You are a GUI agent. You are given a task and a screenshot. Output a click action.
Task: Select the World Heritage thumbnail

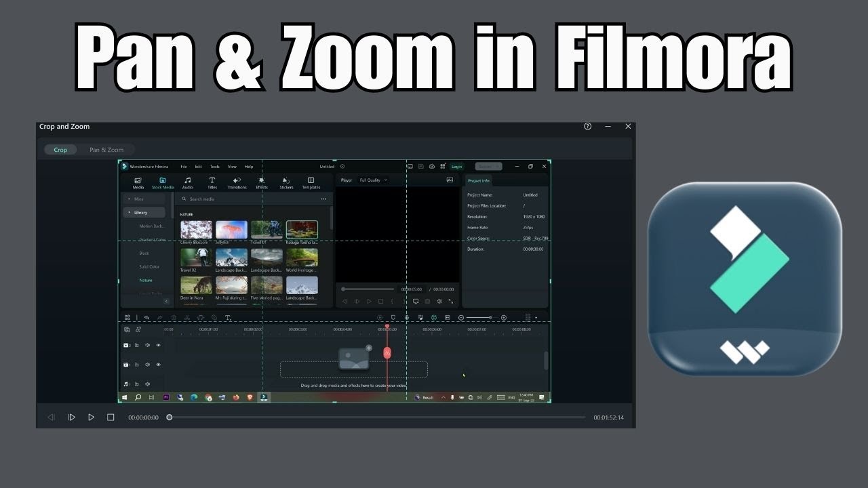pyautogui.click(x=302, y=258)
